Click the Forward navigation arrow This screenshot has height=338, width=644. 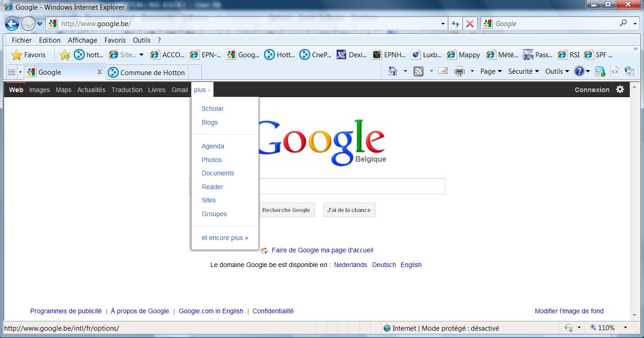pos(28,23)
